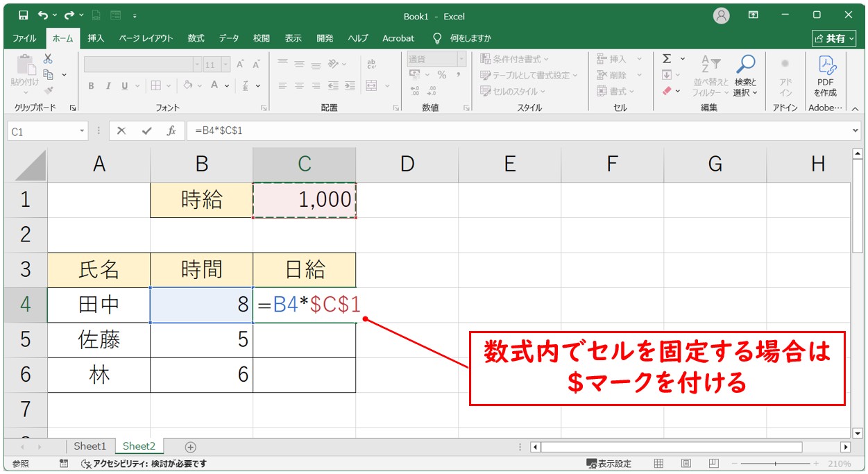Viewport: 868px width, 474px height.
Task: Select Normal view in status bar
Action: point(659,464)
